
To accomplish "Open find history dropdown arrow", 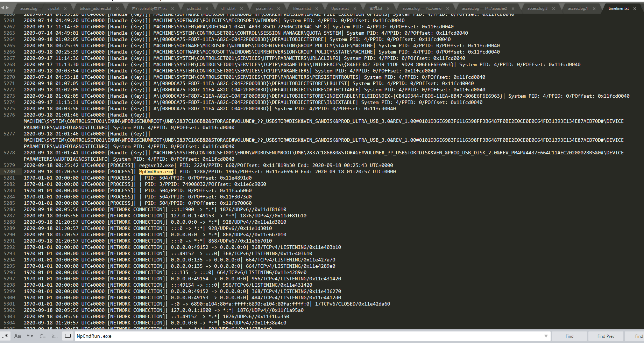I will 546,336.
